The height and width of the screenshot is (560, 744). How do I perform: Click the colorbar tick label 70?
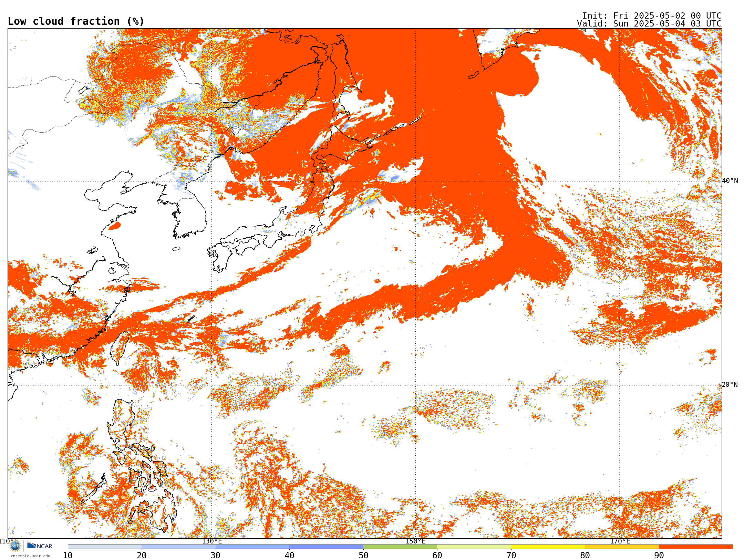(x=511, y=556)
